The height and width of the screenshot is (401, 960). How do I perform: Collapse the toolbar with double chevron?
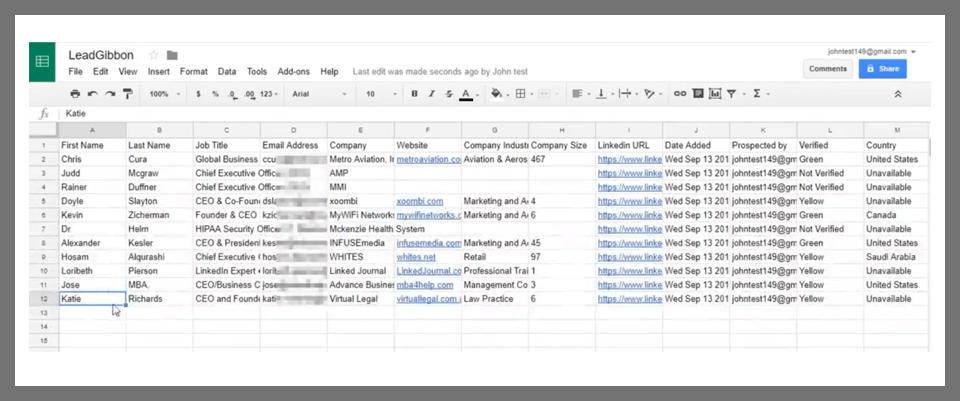[x=897, y=94]
